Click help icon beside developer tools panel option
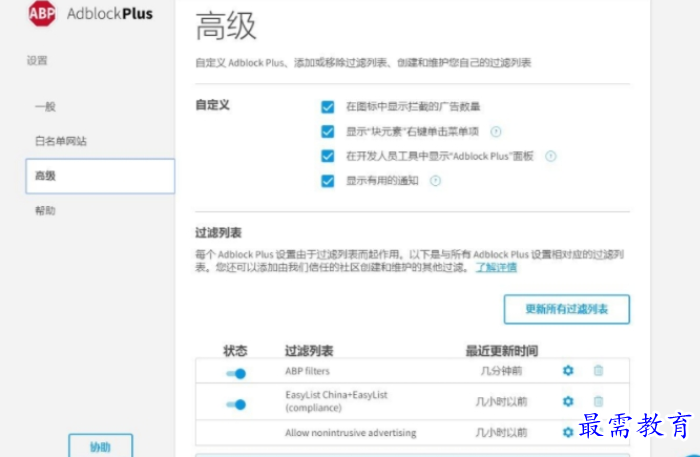The image size is (700, 457). [x=550, y=156]
